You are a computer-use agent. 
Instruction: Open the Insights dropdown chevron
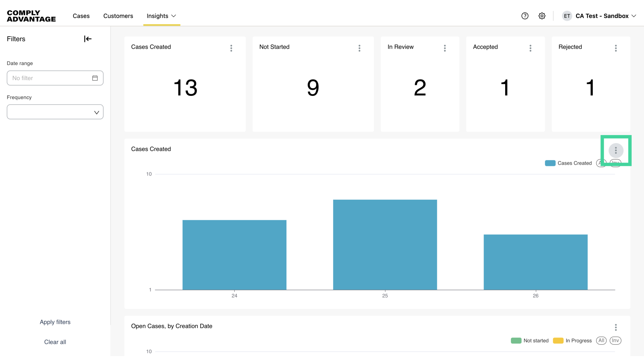[x=173, y=16]
